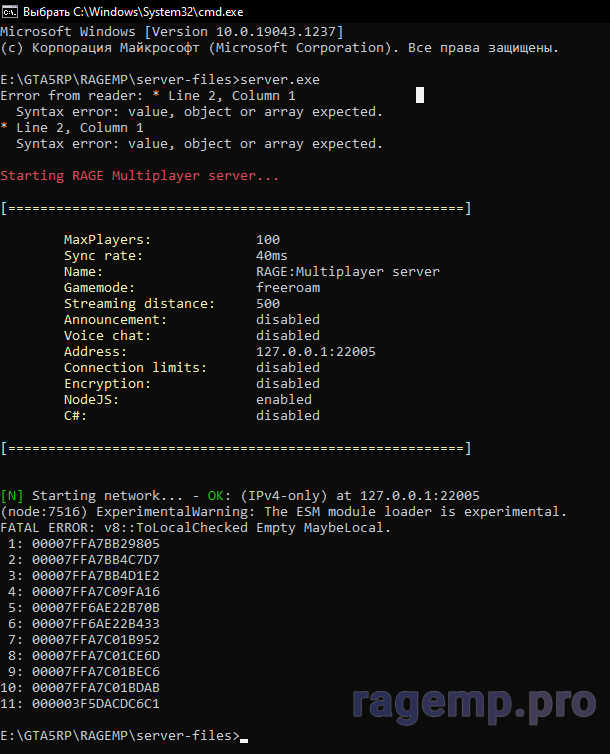Click the Gamemode value freeroam
This screenshot has width=610, height=754.
point(288,288)
